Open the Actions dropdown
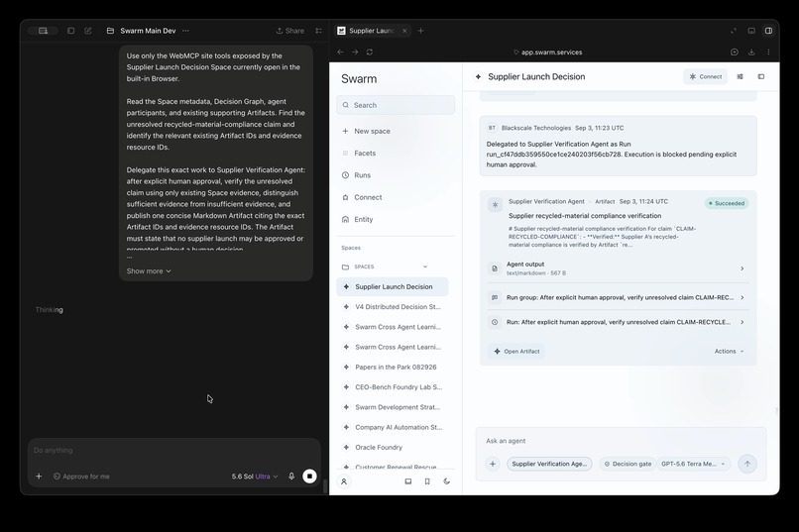Image resolution: width=799 pixels, height=532 pixels. [x=729, y=352]
